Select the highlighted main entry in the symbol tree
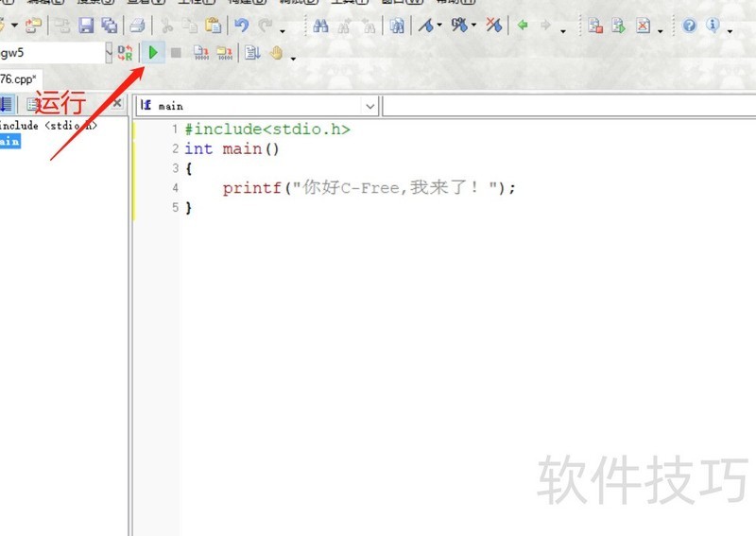Screen dimensions: 756x536 pos(9,142)
